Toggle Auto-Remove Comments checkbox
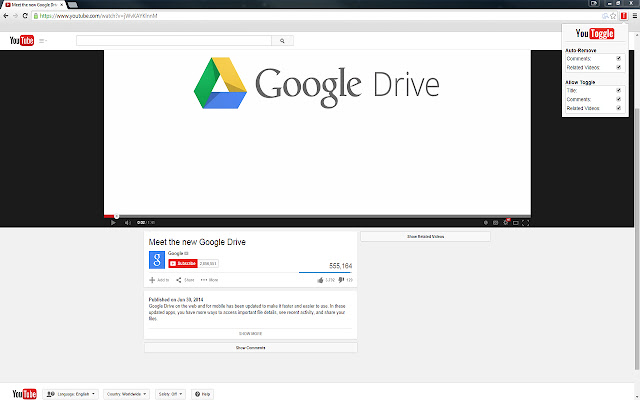640x400 pixels. click(x=618, y=58)
